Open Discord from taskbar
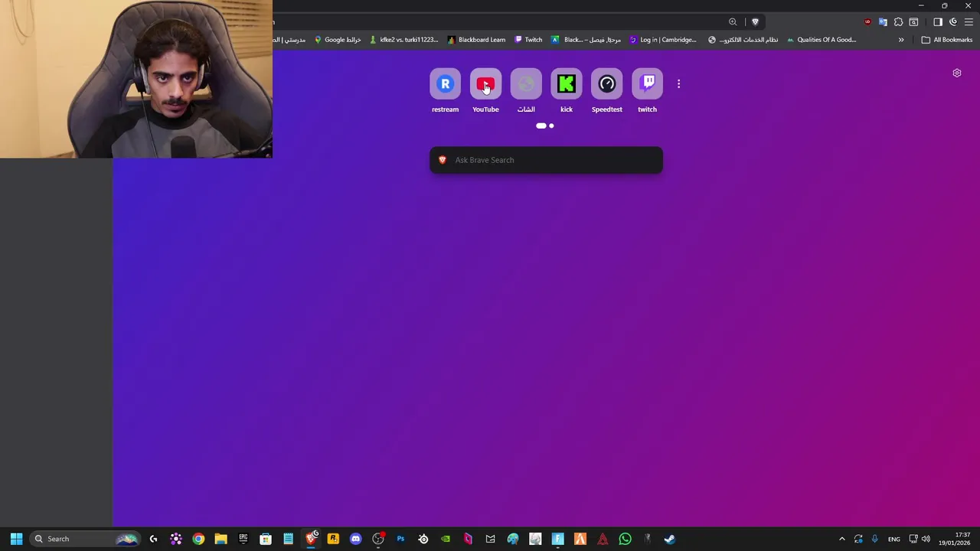980x551 pixels. pos(355,539)
